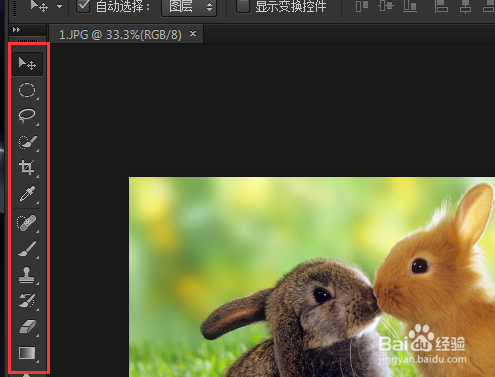
Task: Click the align bottom edges icon
Action: pos(410,6)
